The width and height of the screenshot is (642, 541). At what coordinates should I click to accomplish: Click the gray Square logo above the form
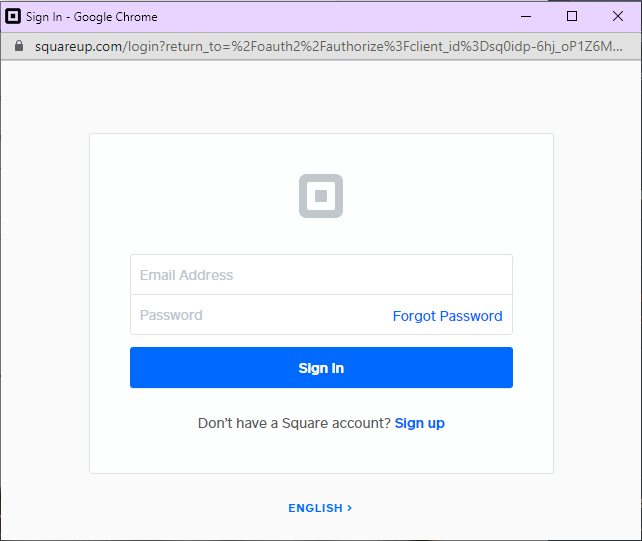(321, 196)
